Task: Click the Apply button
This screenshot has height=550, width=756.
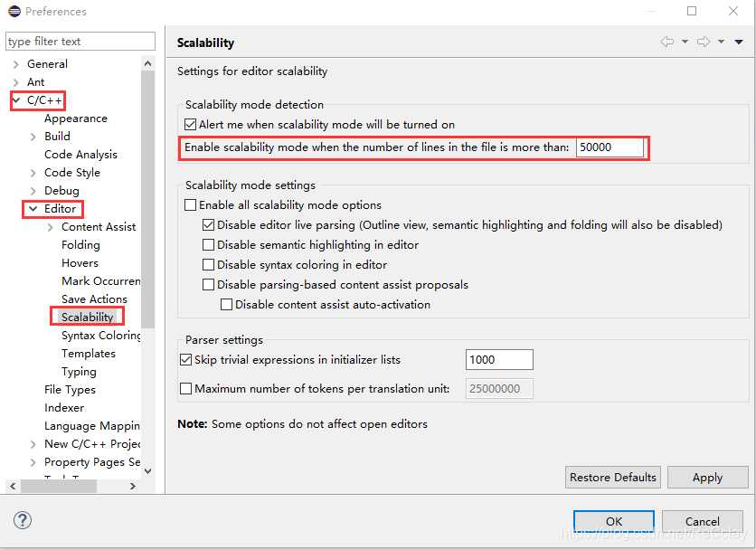Action: 708,477
